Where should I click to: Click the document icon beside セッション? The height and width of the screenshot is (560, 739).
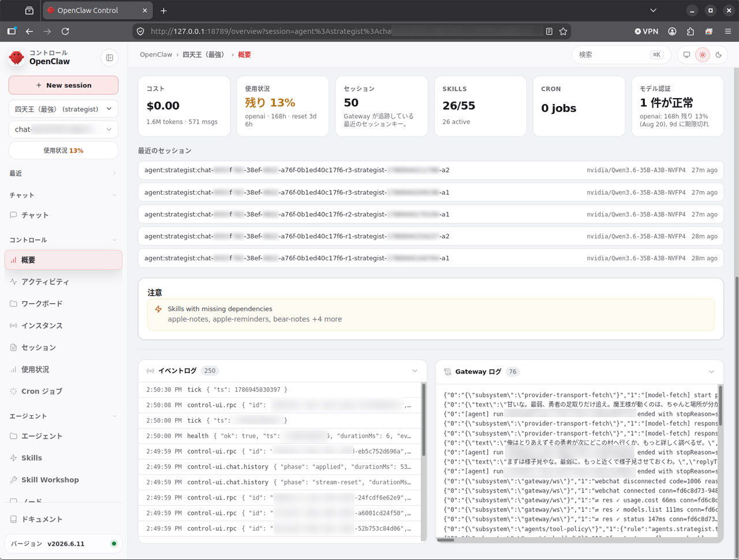[13, 348]
